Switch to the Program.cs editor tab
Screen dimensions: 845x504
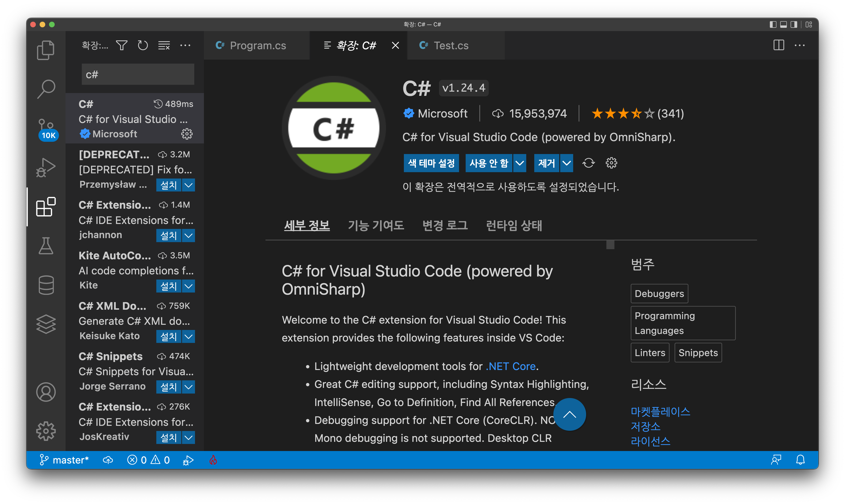(x=257, y=45)
